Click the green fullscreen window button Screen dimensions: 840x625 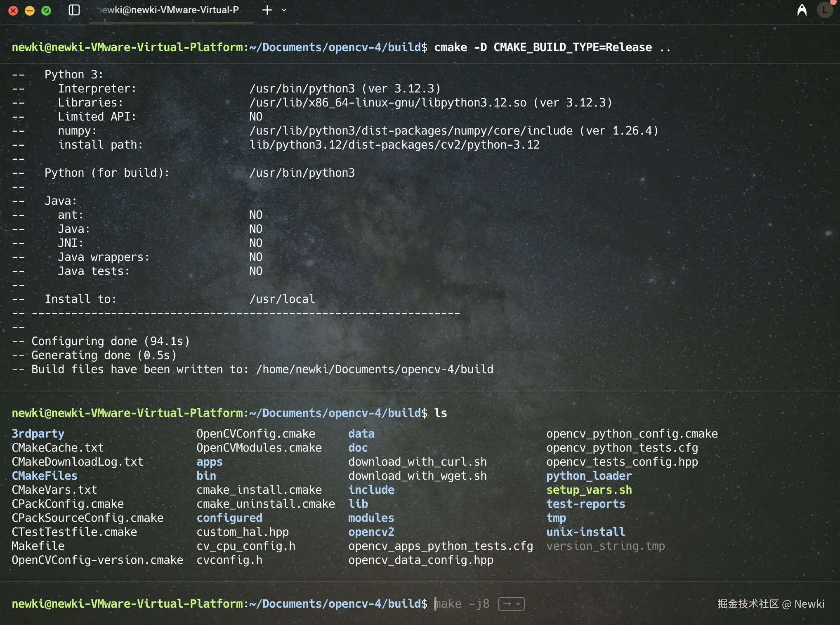[x=46, y=11]
